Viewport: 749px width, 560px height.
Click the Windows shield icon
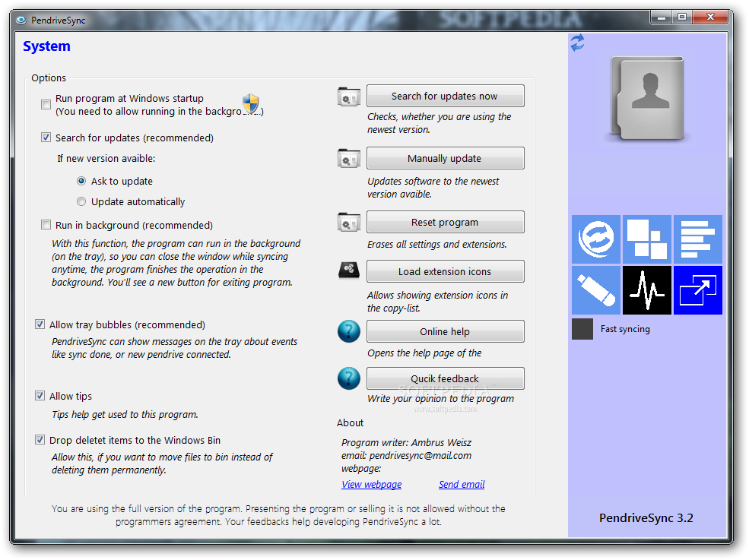click(250, 103)
